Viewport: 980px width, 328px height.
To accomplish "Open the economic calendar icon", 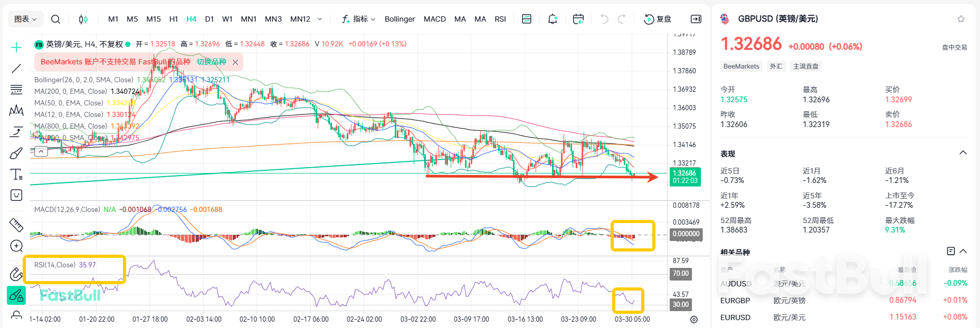I will pyautogui.click(x=578, y=19).
